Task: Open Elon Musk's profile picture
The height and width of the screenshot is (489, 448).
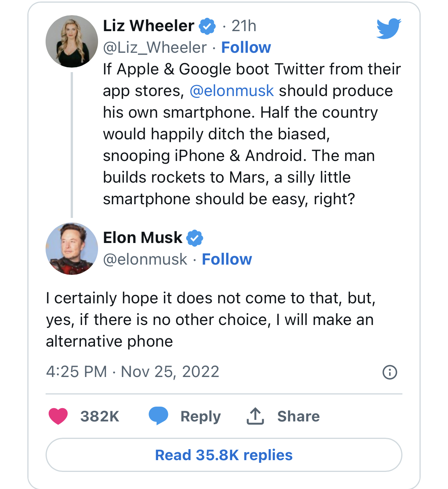Action: click(x=72, y=249)
